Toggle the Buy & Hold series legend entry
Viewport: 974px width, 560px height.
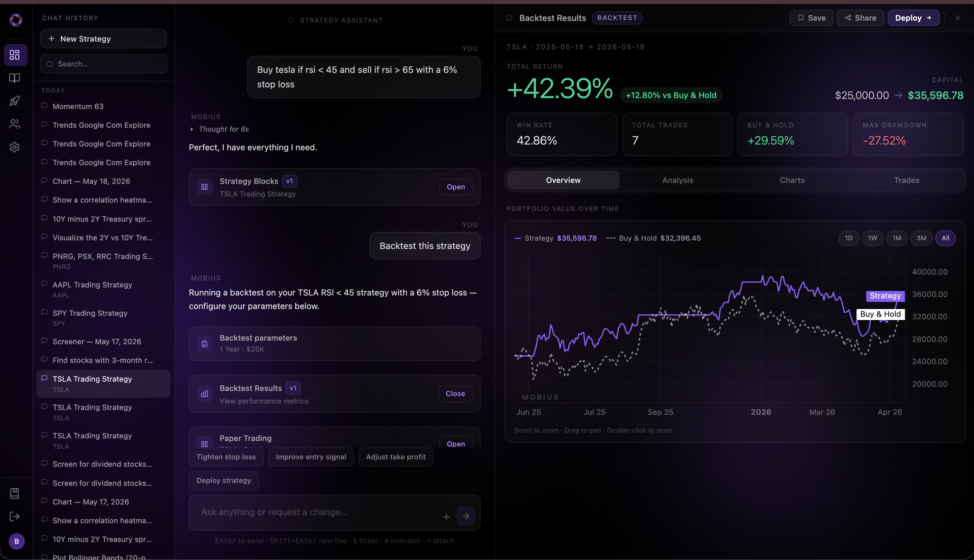(x=653, y=238)
